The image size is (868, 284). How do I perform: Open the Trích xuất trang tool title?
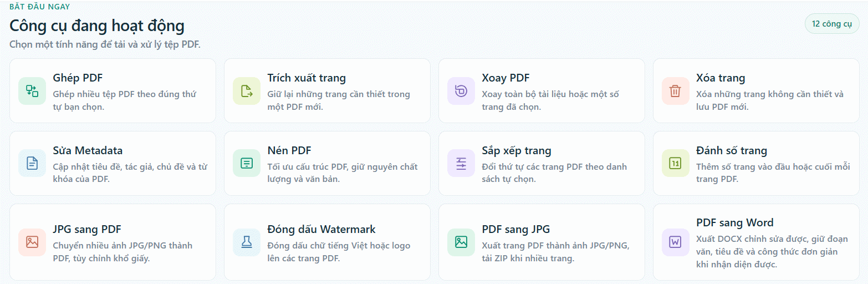click(x=307, y=78)
